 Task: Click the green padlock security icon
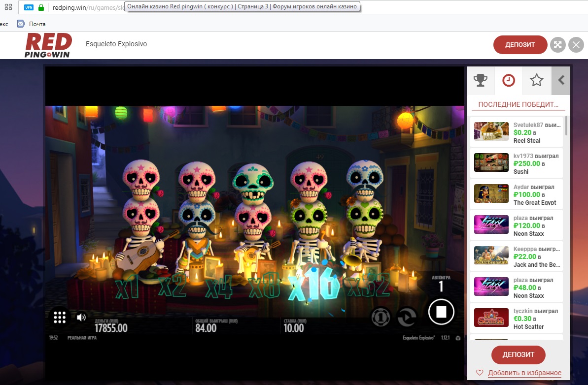pos(41,7)
